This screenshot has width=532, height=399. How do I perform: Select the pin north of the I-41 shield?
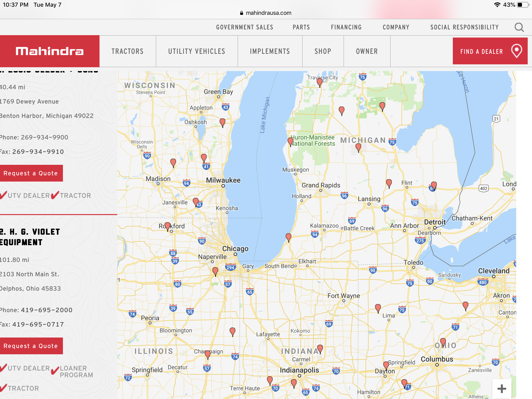(204, 159)
